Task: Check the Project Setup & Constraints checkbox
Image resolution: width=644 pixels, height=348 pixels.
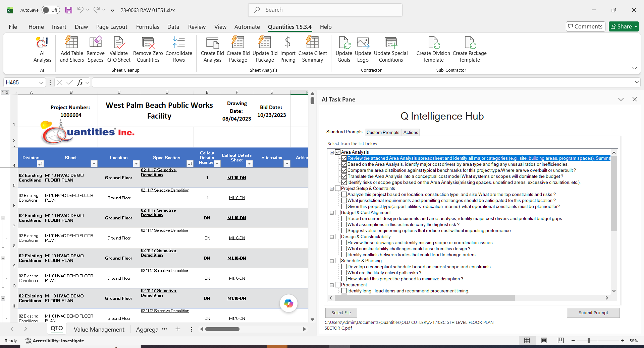Action: [x=338, y=188]
